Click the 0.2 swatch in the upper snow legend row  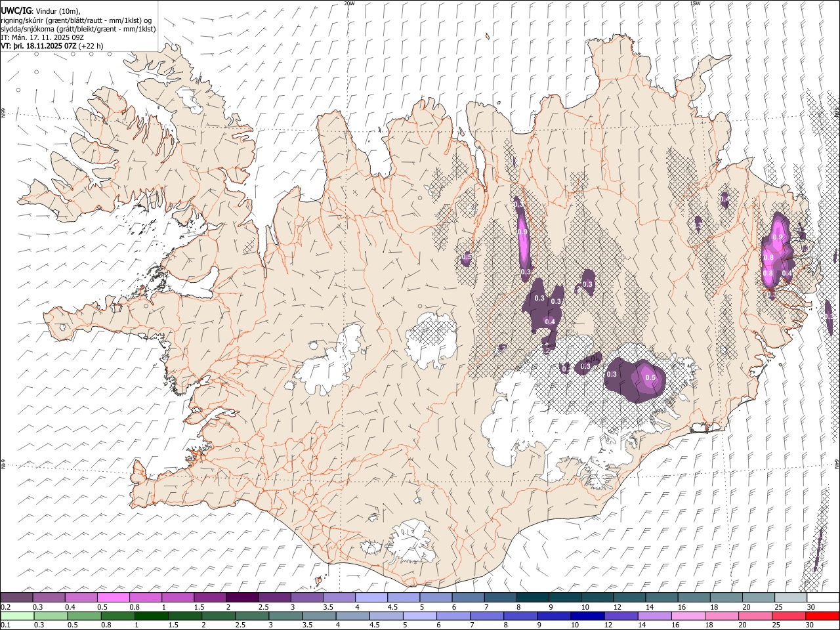(17, 597)
